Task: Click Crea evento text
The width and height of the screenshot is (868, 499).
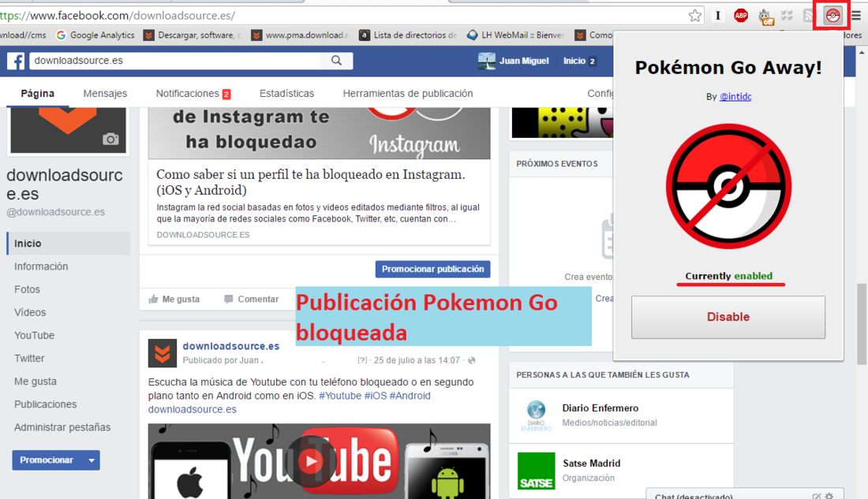Action: click(589, 277)
